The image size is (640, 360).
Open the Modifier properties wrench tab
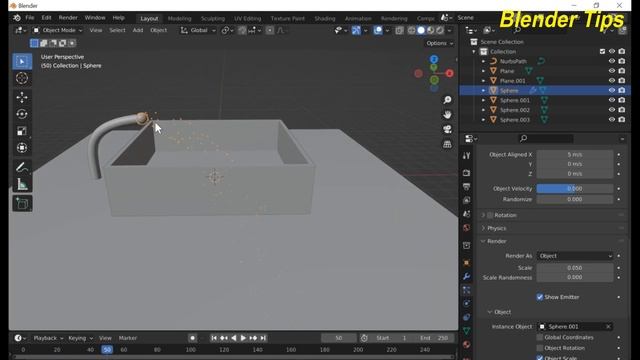467,276
